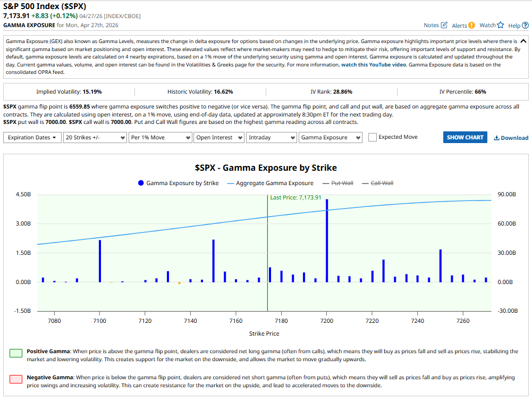Enable the Expected Move checkbox
532x400 pixels.
tap(372, 137)
